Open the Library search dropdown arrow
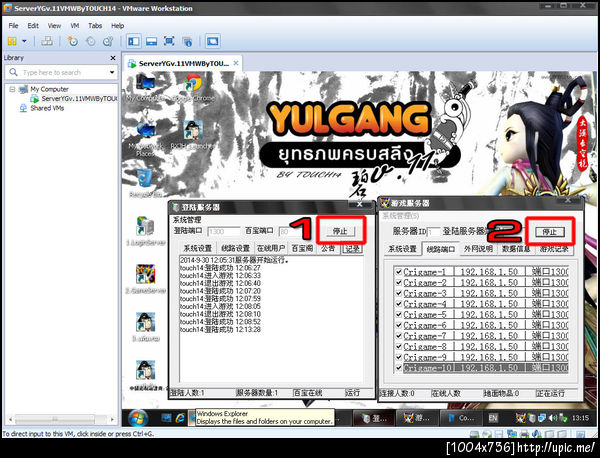 click(112, 72)
